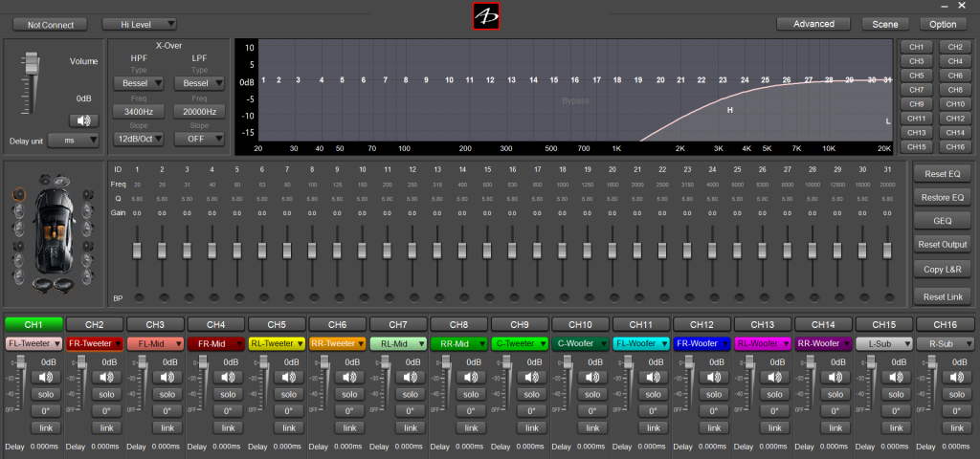Click the Copy L&R button
The width and height of the screenshot is (980, 459).
[944, 270]
